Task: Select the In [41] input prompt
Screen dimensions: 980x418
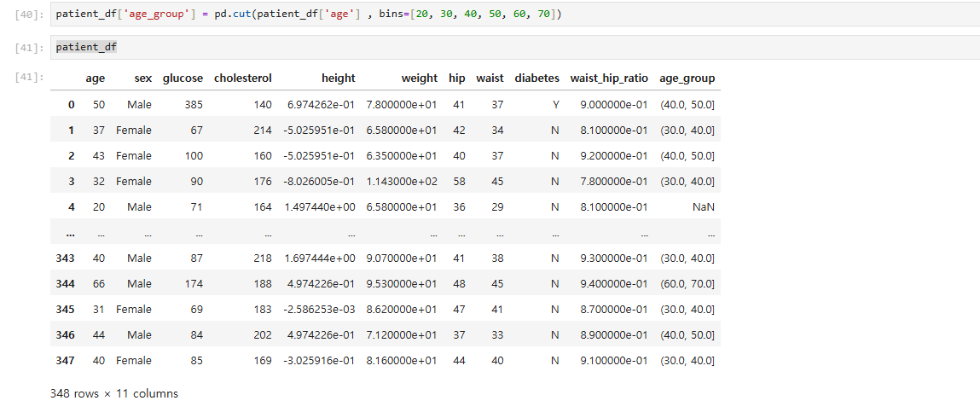Action: click(28, 48)
